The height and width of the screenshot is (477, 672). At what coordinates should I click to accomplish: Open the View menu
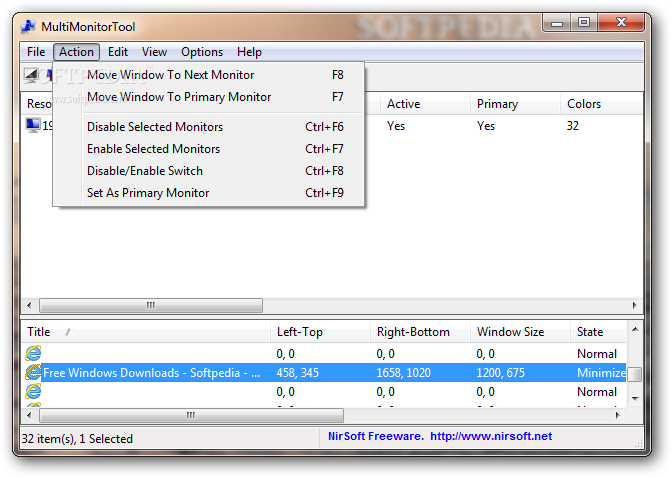[x=154, y=52]
